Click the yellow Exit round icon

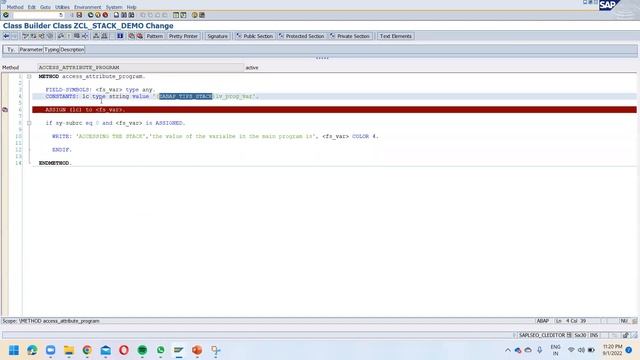coord(98,15)
